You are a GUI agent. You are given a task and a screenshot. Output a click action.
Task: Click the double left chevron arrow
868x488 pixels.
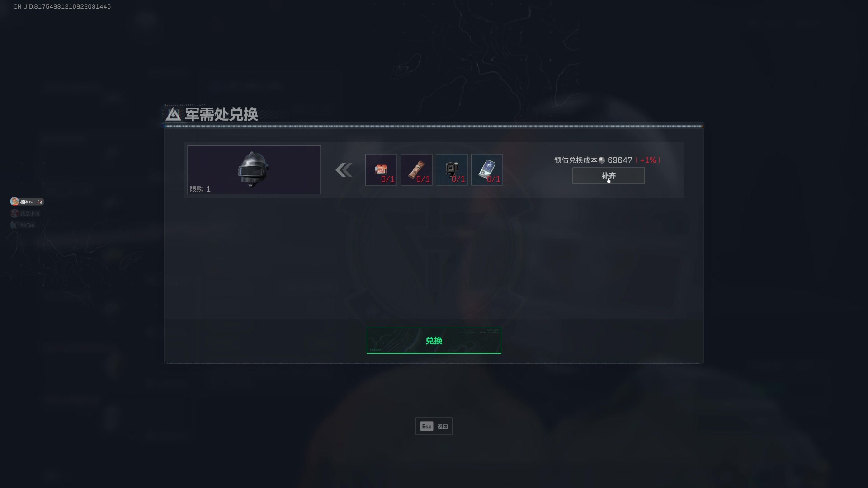[x=344, y=170]
